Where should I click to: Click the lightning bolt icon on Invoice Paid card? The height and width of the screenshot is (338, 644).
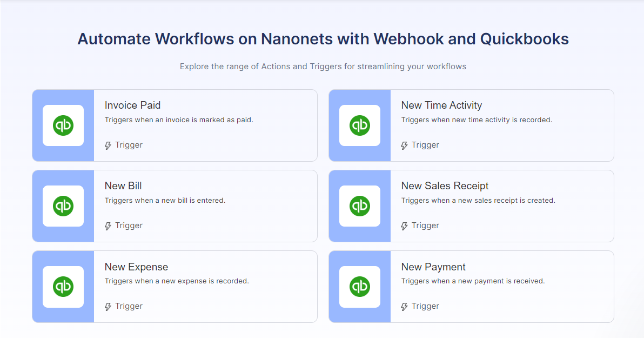pos(108,145)
